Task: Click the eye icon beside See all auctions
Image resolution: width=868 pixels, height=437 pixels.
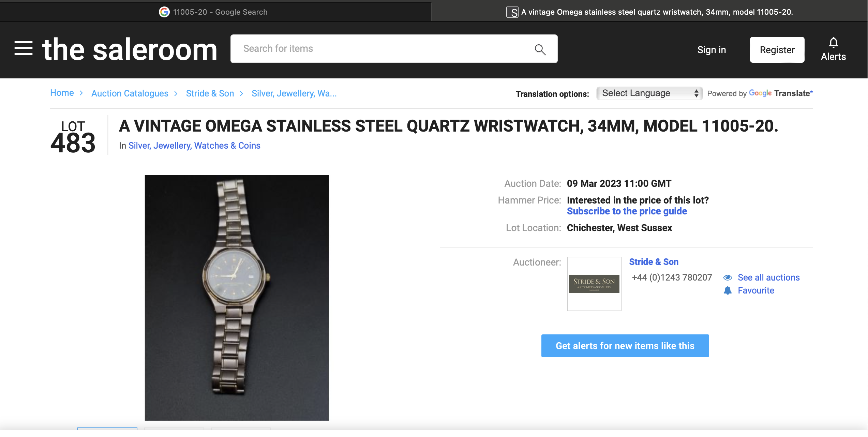Action: [x=728, y=278]
